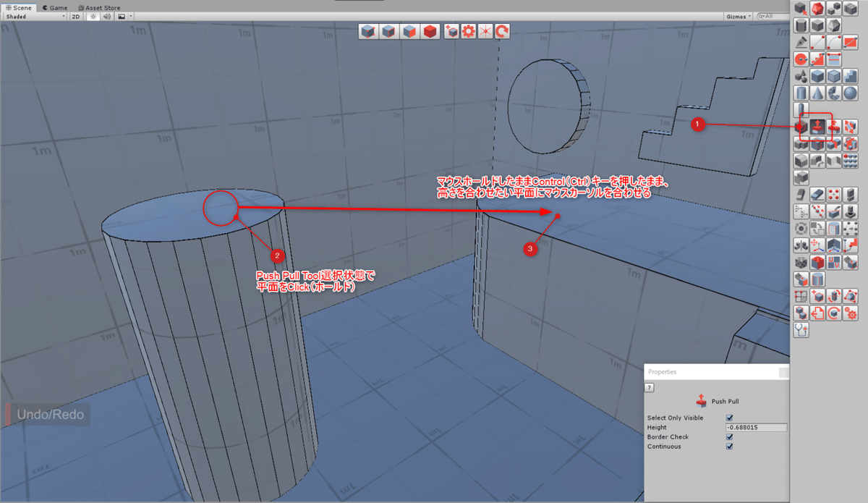Click the stethoscope diagnostic icon

pos(801,330)
